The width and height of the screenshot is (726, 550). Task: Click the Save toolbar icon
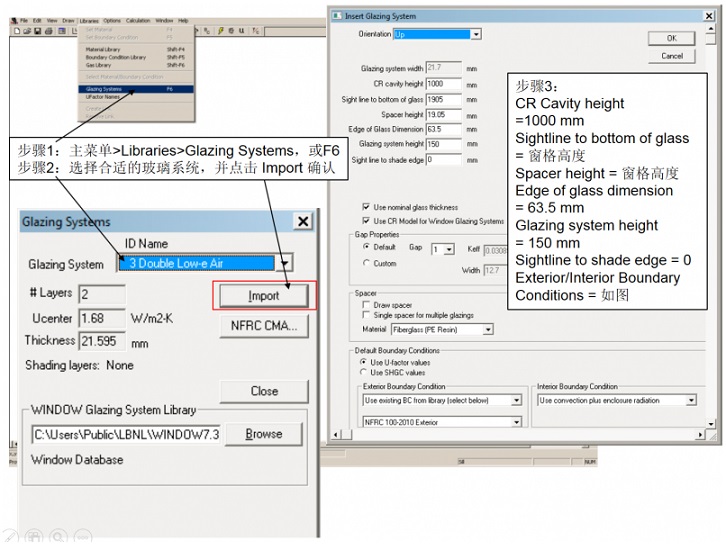pyautogui.click(x=35, y=31)
